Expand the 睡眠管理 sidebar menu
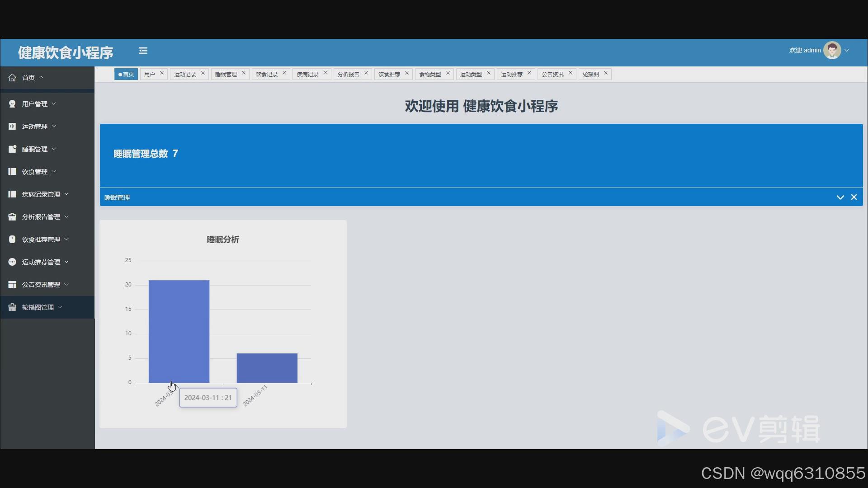 coord(47,149)
